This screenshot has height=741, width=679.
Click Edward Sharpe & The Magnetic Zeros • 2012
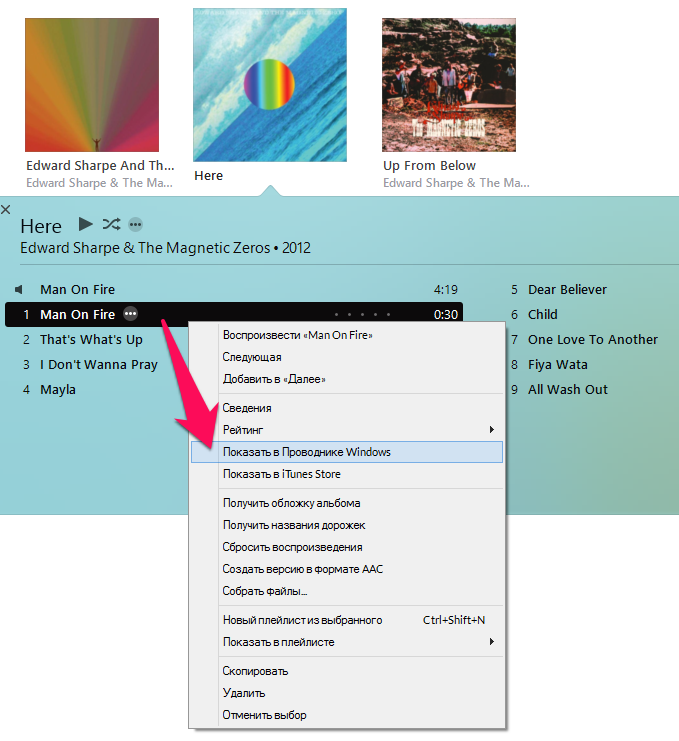165,248
